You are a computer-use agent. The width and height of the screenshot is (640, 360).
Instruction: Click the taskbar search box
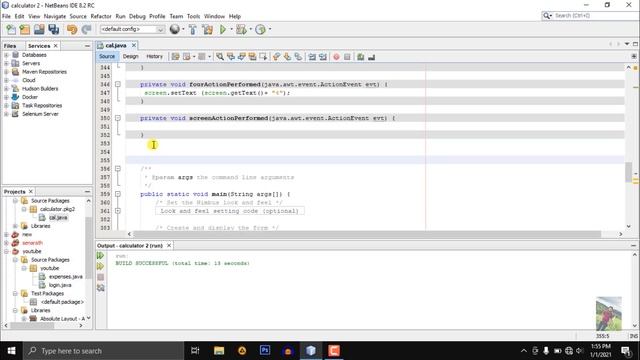click(x=103, y=351)
